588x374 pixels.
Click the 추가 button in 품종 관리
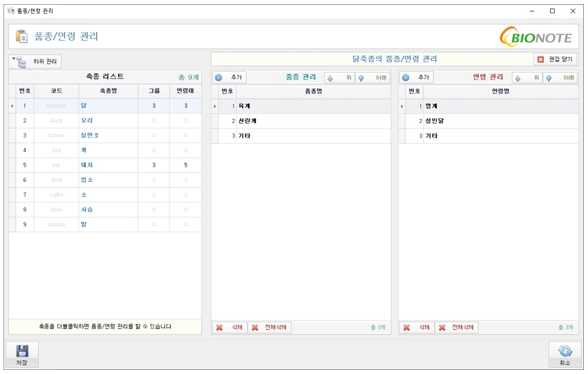coord(229,77)
